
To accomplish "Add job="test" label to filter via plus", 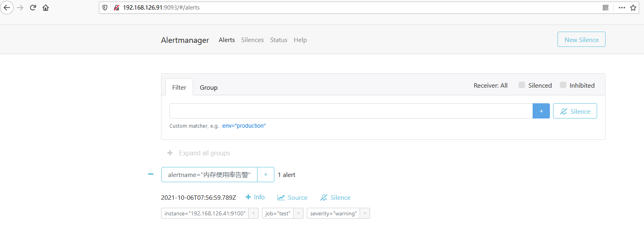I will pyautogui.click(x=298, y=213).
